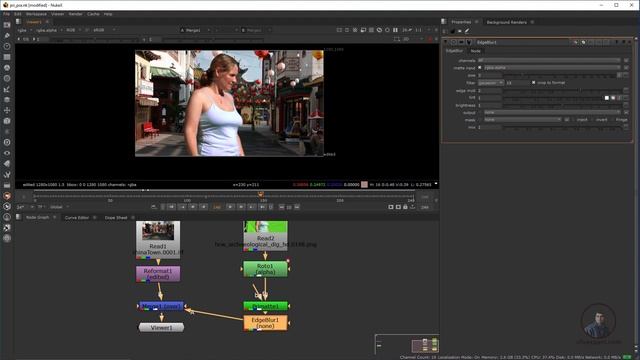Click the timeline playhead marker
Viewport: 640px width, 360px height.
[261, 195]
